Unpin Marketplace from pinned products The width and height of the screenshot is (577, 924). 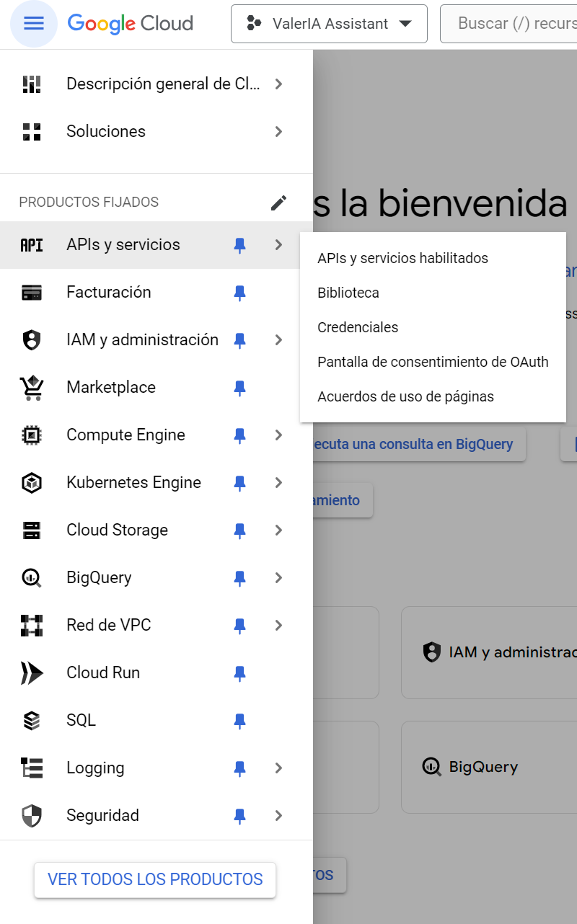[x=240, y=388]
